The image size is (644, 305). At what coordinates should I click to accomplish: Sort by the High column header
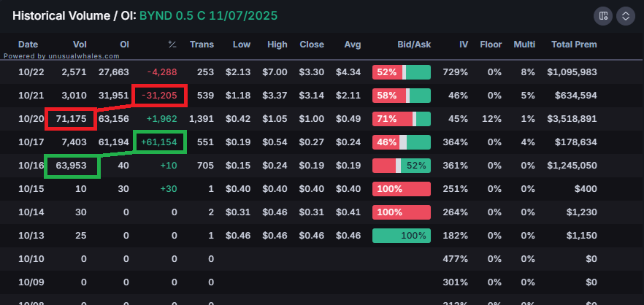tap(277, 45)
